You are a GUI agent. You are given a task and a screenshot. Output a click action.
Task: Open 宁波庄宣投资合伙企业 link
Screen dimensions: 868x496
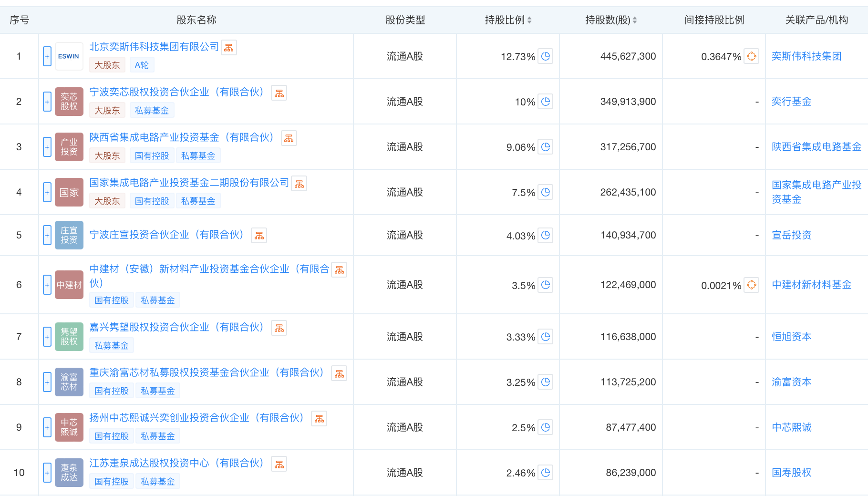pos(166,235)
